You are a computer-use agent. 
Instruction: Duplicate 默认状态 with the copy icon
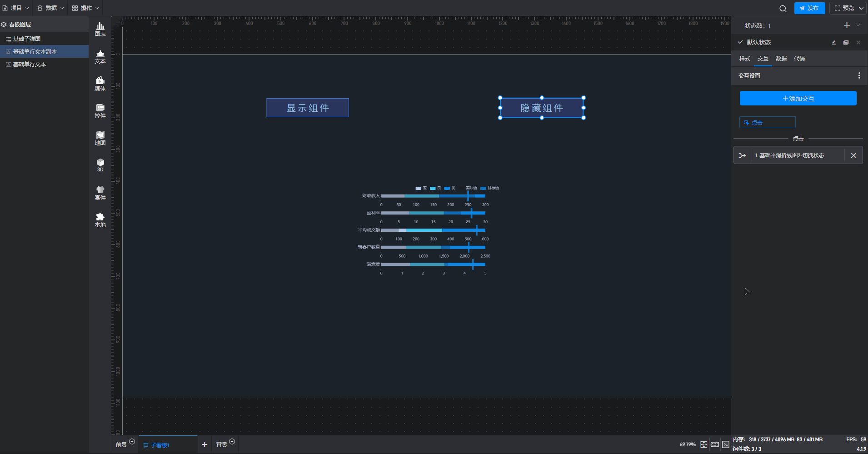click(x=846, y=42)
